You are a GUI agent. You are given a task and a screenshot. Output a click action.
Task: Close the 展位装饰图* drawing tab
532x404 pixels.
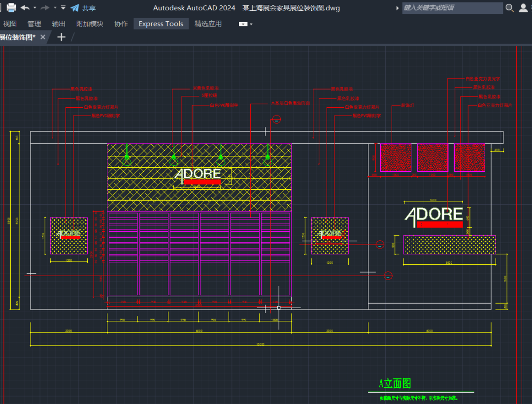click(43, 37)
